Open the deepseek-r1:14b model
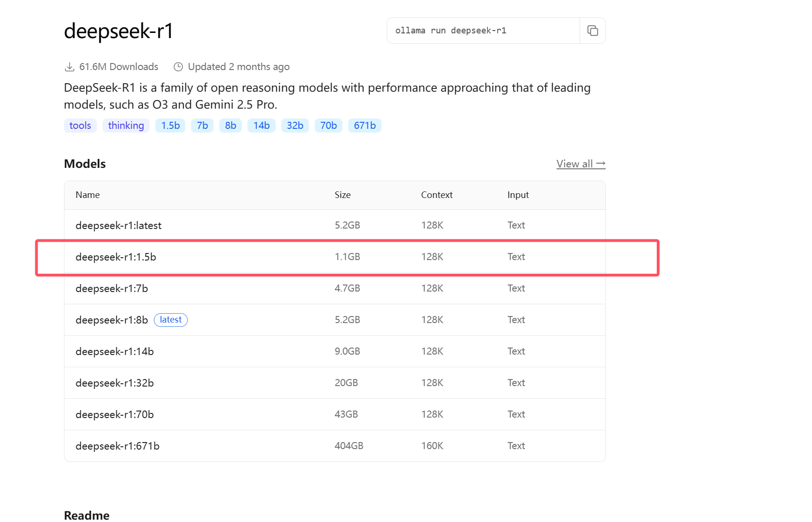The width and height of the screenshot is (812, 522). [115, 352]
